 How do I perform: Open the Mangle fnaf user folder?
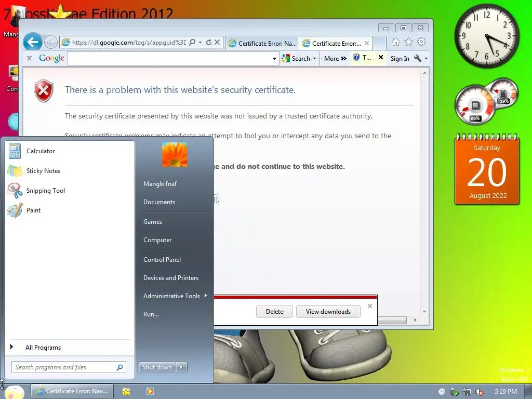160,184
